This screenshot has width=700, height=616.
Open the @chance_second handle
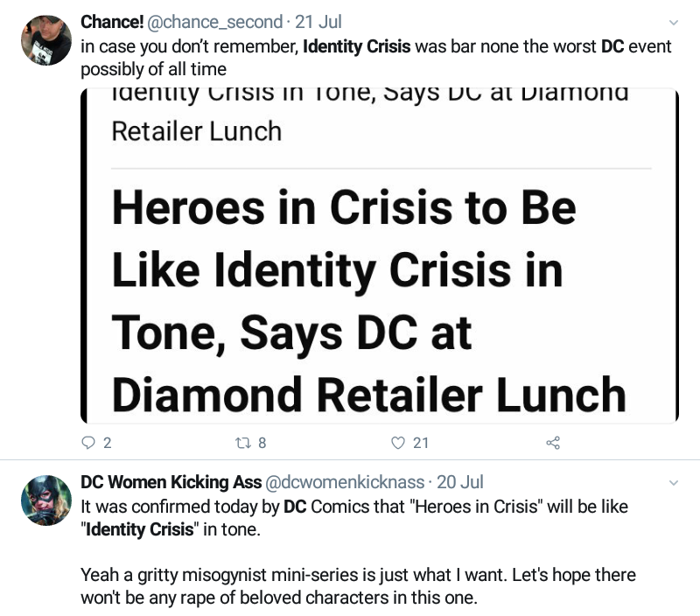209,21
